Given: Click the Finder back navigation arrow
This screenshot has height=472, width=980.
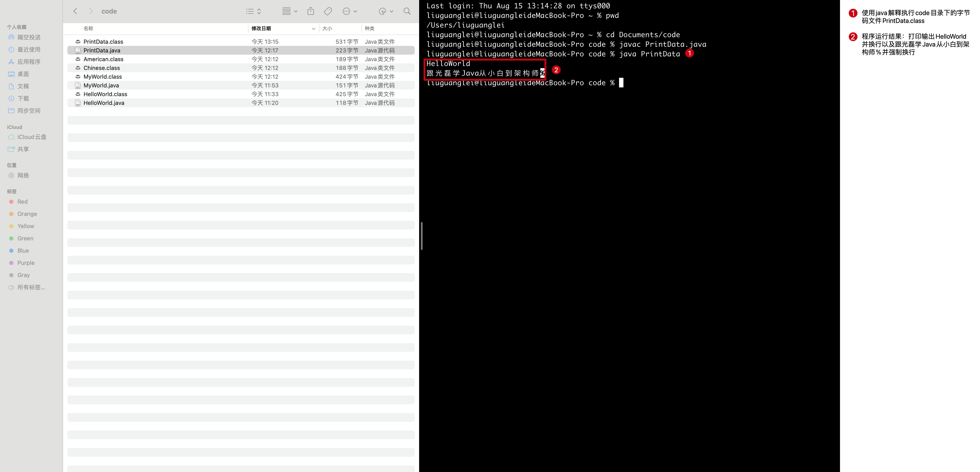Looking at the screenshot, I should tap(75, 11).
